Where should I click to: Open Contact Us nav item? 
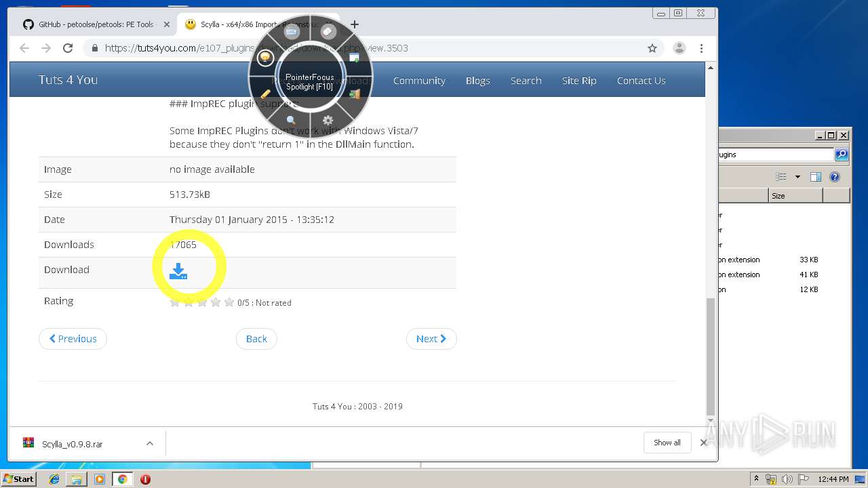(x=641, y=80)
